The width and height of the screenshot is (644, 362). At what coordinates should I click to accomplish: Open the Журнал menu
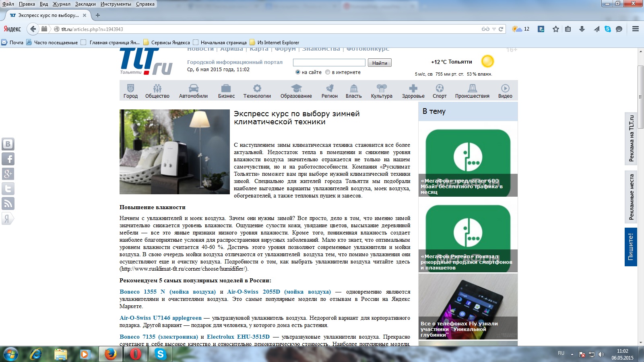(x=61, y=4)
